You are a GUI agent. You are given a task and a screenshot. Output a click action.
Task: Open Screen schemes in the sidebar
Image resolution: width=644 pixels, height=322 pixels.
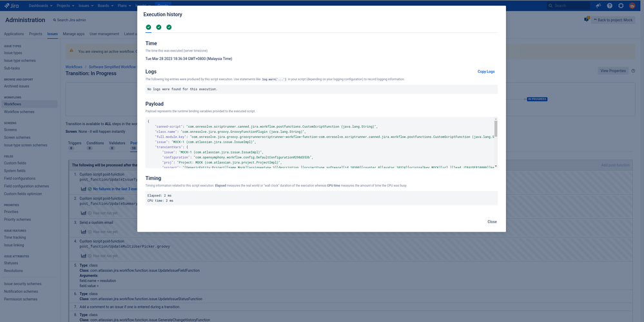(x=17, y=137)
